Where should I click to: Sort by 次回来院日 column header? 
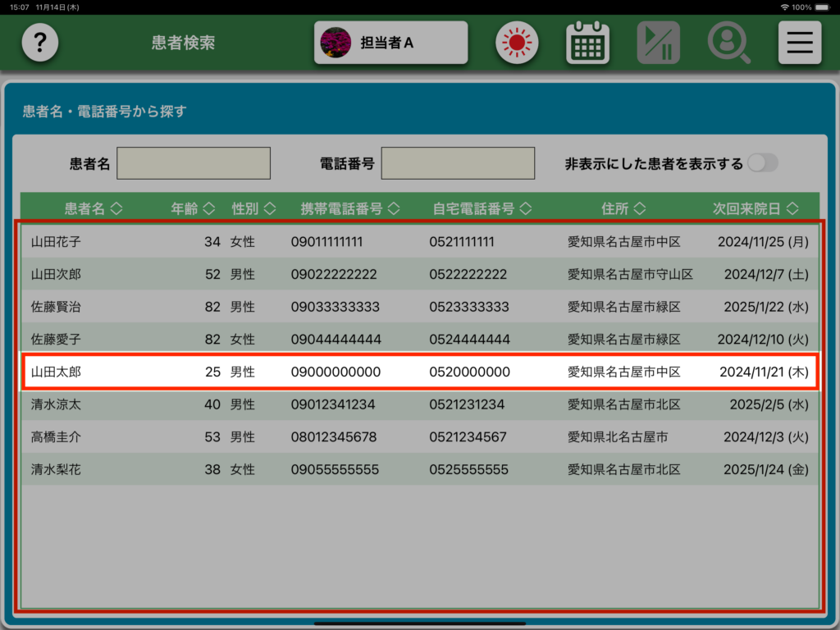(754, 209)
